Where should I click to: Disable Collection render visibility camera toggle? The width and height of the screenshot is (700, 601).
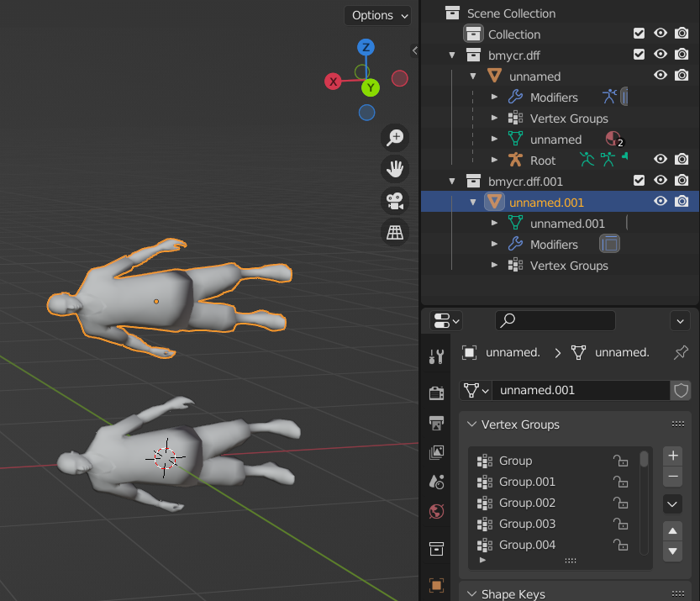point(681,34)
